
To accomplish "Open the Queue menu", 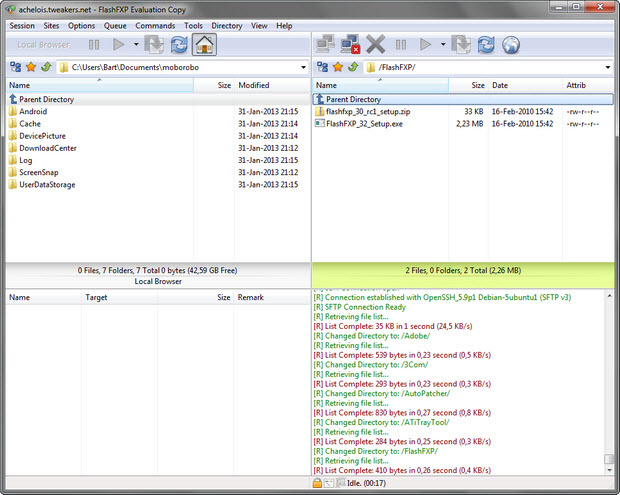I will point(115,26).
